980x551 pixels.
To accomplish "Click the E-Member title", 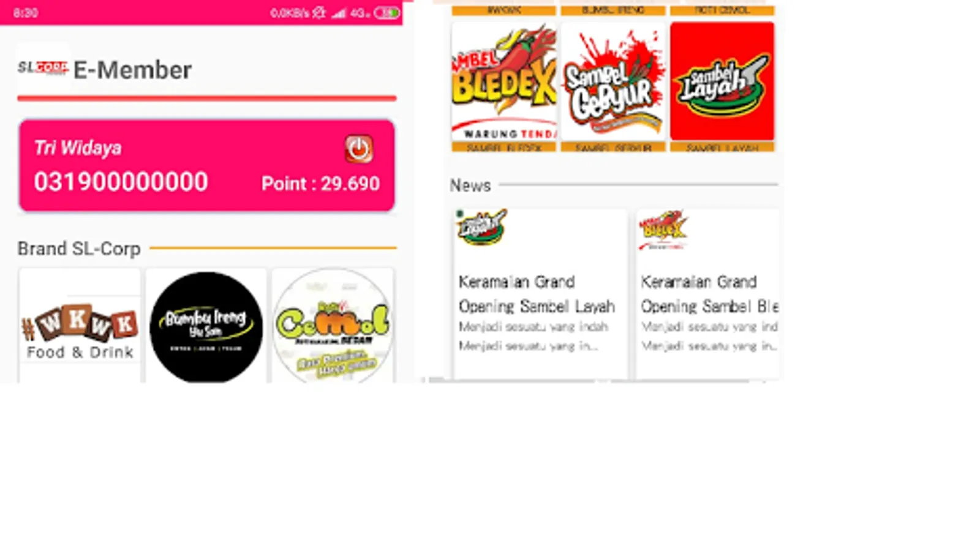I will point(132,70).
